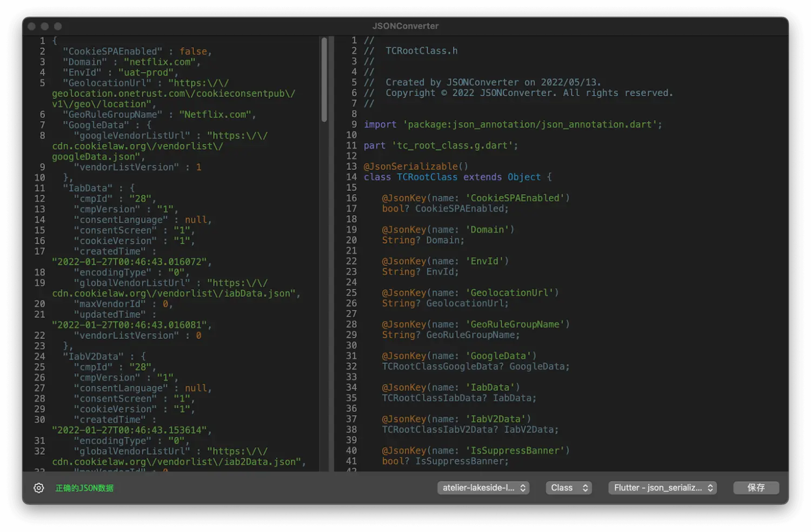This screenshot has width=811, height=532.
Task: Open the atelier-lakeside theme dropdown
Action: coord(483,488)
